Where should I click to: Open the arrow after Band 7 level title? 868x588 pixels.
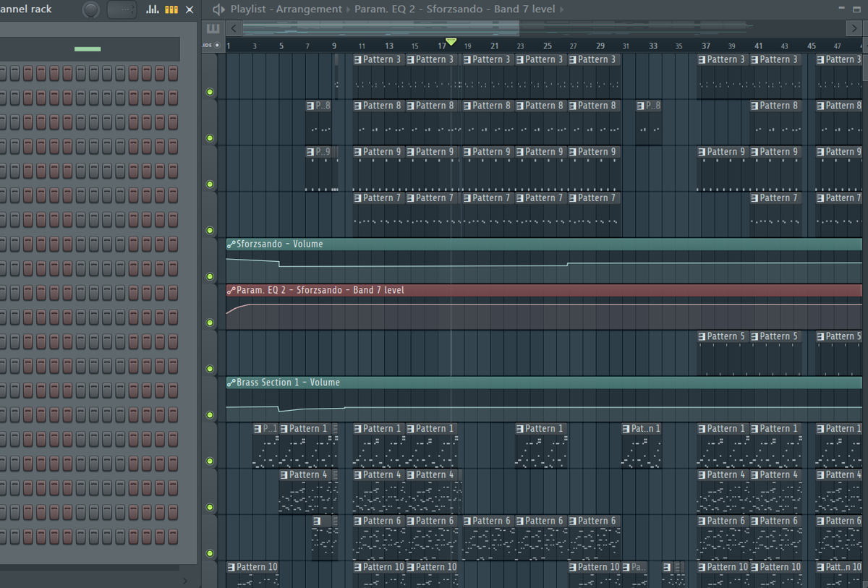(562, 9)
